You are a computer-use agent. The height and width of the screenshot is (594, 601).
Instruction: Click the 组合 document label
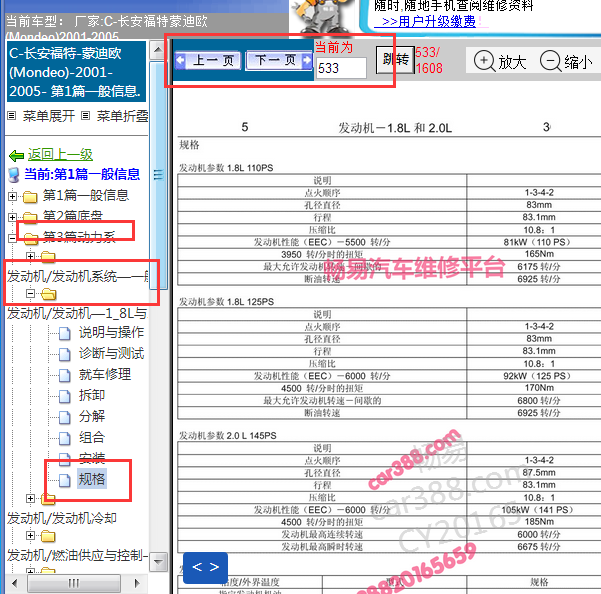pos(92,437)
